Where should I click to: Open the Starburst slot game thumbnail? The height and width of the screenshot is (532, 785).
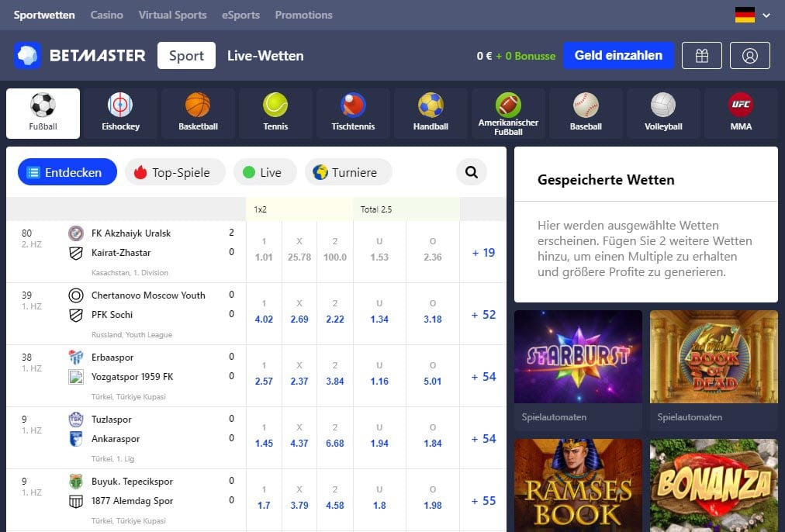(x=578, y=357)
